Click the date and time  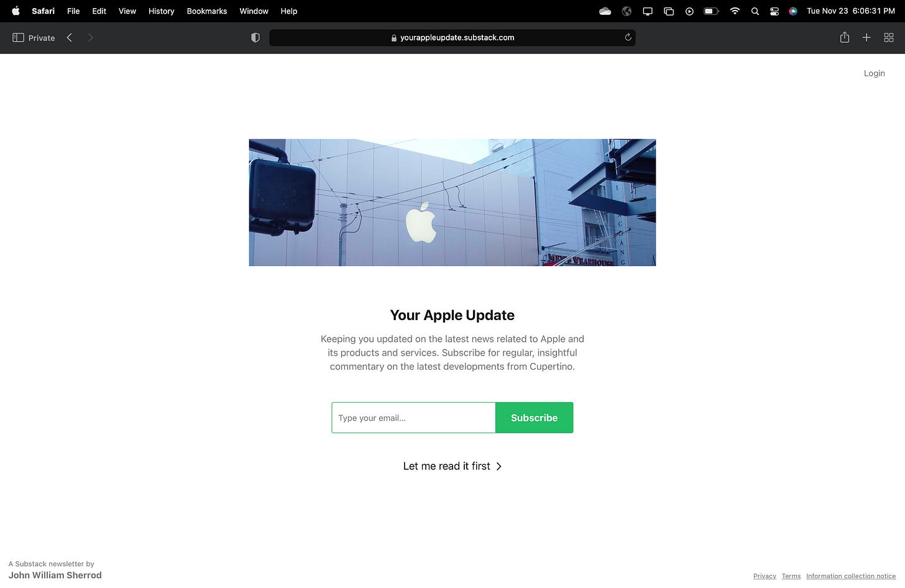point(851,11)
